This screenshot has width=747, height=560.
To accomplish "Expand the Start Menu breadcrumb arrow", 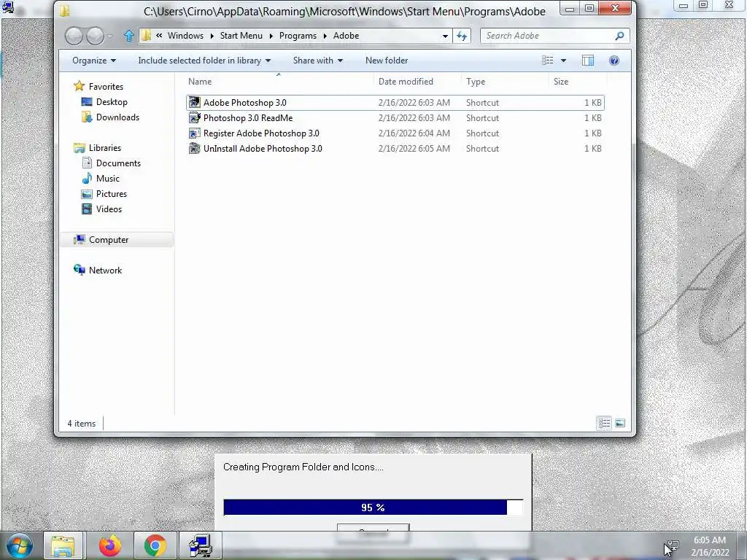I will pos(271,36).
